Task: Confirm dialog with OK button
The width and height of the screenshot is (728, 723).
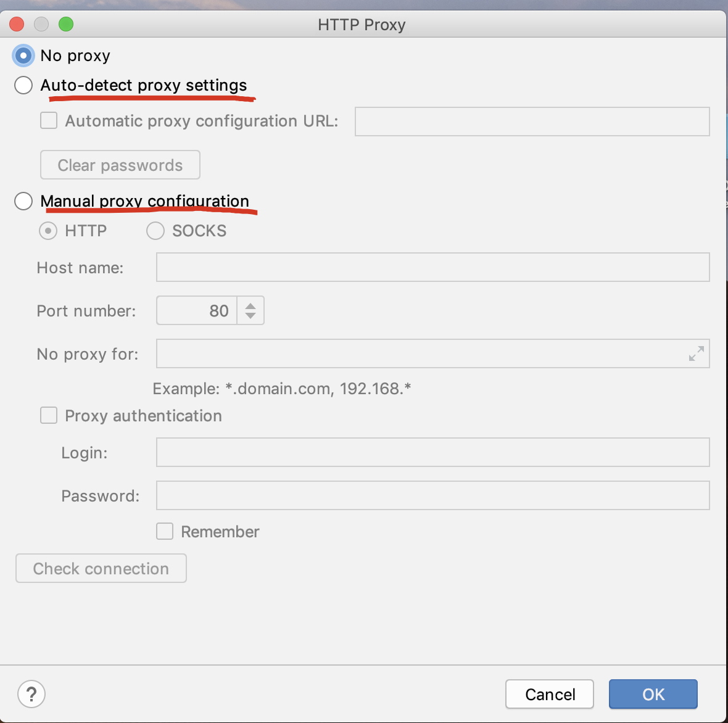Action: pyautogui.click(x=653, y=694)
